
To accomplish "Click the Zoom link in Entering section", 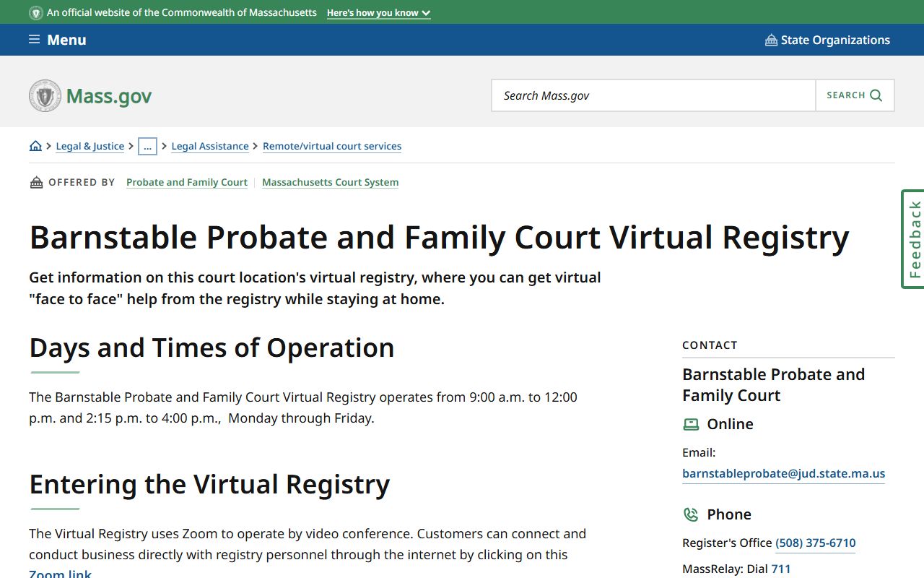I will click(x=60, y=574).
